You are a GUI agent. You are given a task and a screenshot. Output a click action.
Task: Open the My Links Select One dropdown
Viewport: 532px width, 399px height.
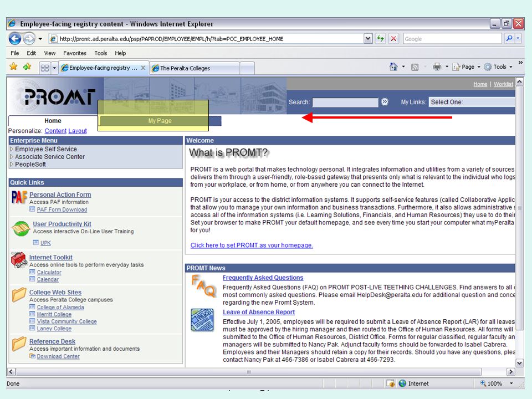(472, 102)
